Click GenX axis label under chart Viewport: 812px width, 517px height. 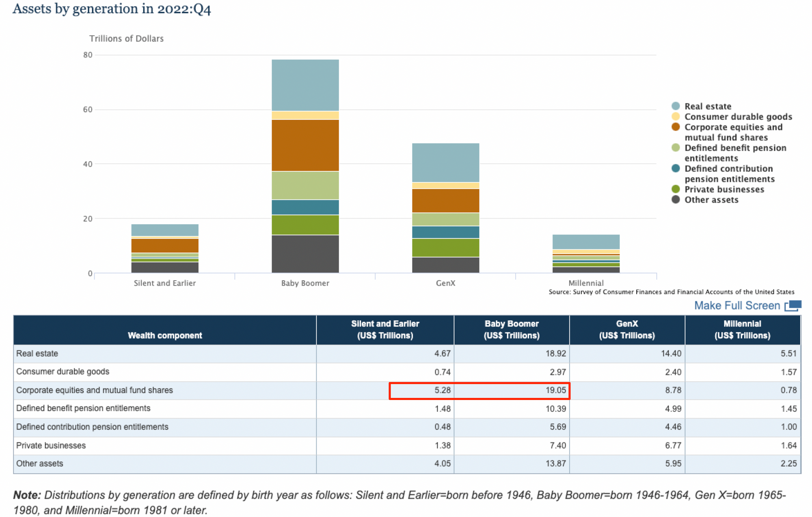coord(445,283)
